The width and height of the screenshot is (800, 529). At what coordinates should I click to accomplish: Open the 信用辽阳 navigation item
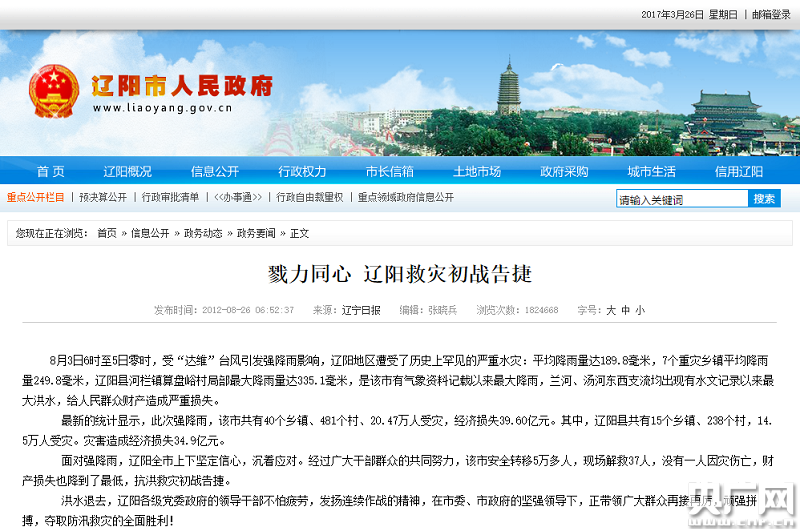[x=738, y=171]
